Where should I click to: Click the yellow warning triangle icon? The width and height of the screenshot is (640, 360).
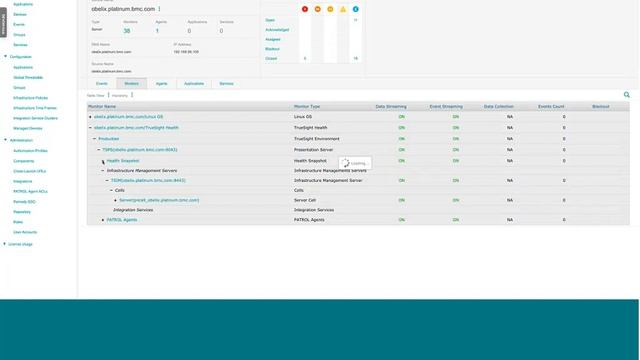point(343,9)
